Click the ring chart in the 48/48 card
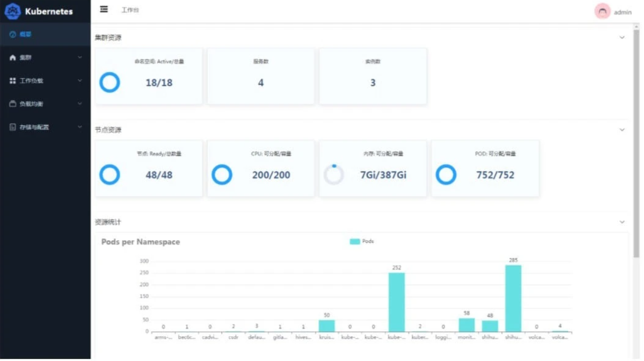Viewport: 644px width, 361px height. pos(110,175)
